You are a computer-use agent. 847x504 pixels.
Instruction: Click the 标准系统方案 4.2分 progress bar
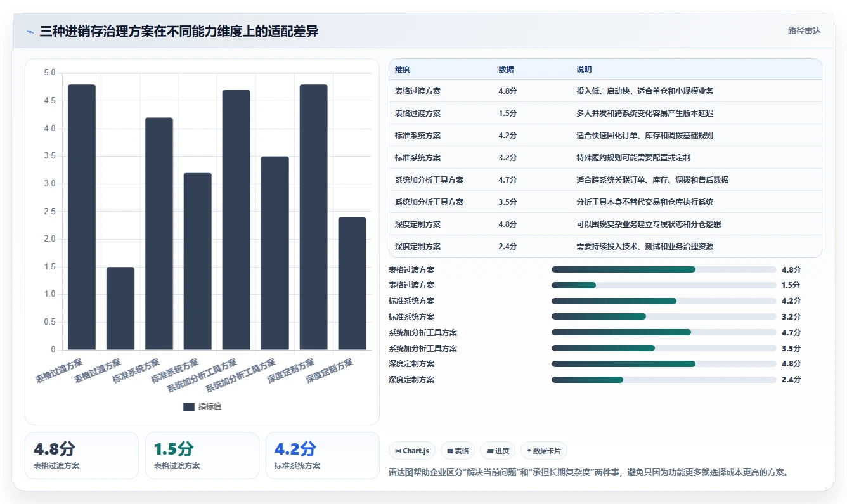pos(664,301)
